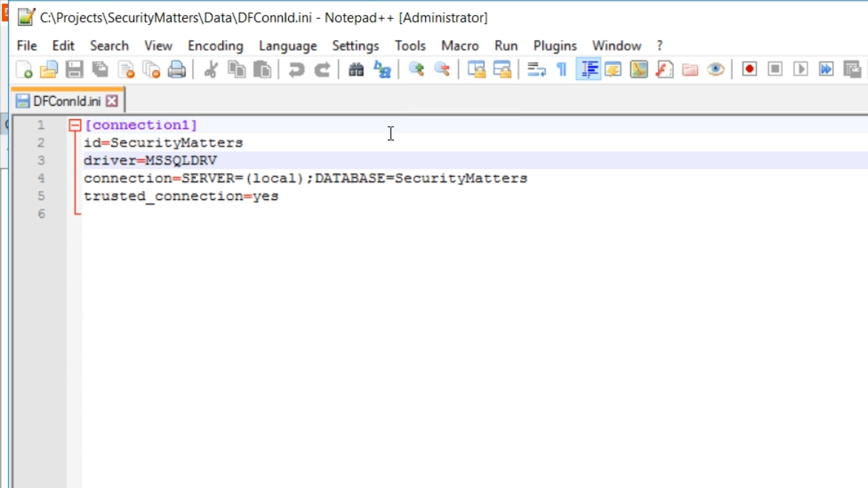Click the Print toolbar icon
The width and height of the screenshot is (868, 488).
pos(177,69)
